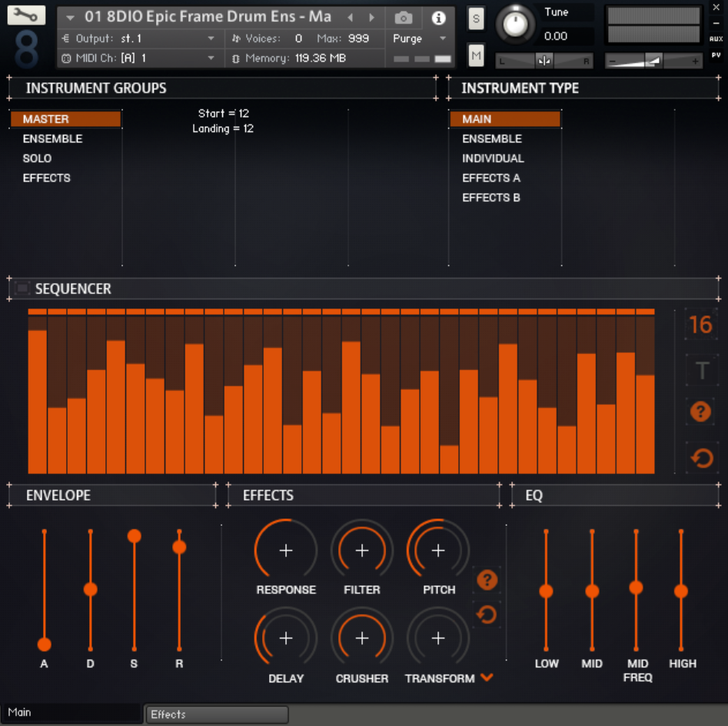The image size is (728, 726).
Task: Go to the next instrument preset arrow
Action: click(371, 18)
